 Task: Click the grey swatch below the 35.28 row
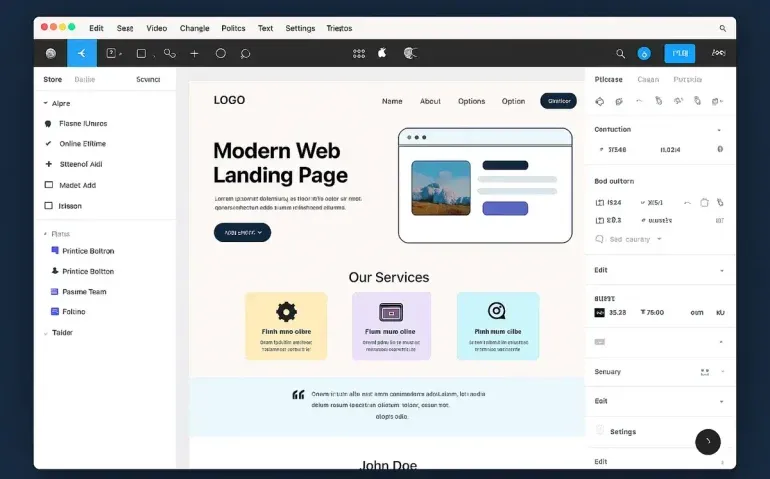pyautogui.click(x=600, y=342)
